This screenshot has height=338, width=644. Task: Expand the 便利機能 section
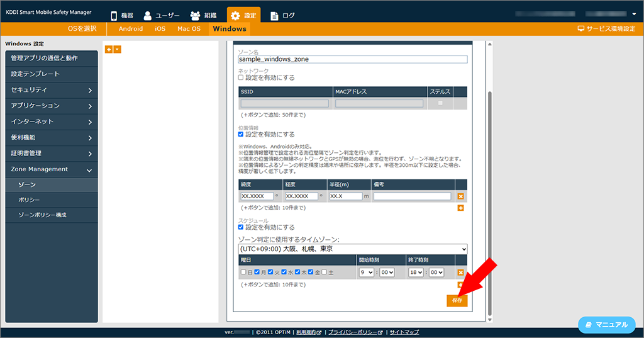point(52,138)
